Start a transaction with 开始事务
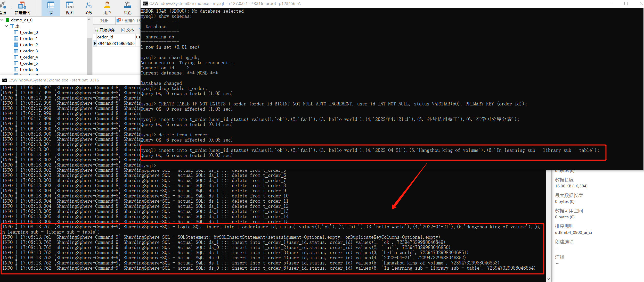The height and width of the screenshot is (282, 644). (107, 30)
